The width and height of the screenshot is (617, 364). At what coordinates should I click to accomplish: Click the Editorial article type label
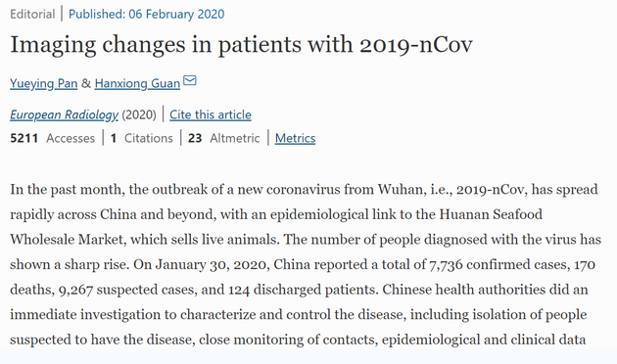(x=32, y=14)
